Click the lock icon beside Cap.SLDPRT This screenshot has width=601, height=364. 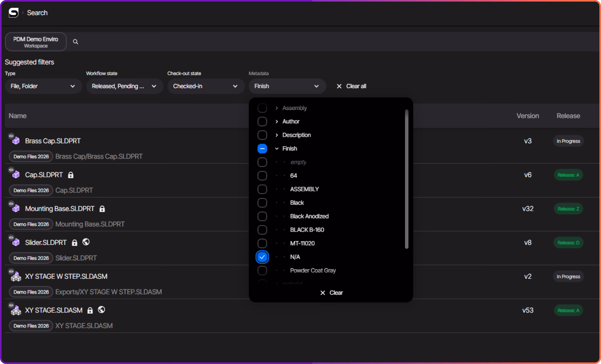(x=71, y=175)
